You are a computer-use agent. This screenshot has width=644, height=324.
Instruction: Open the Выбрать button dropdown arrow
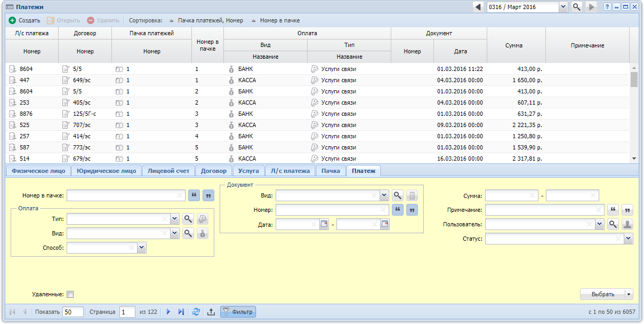[630, 294]
